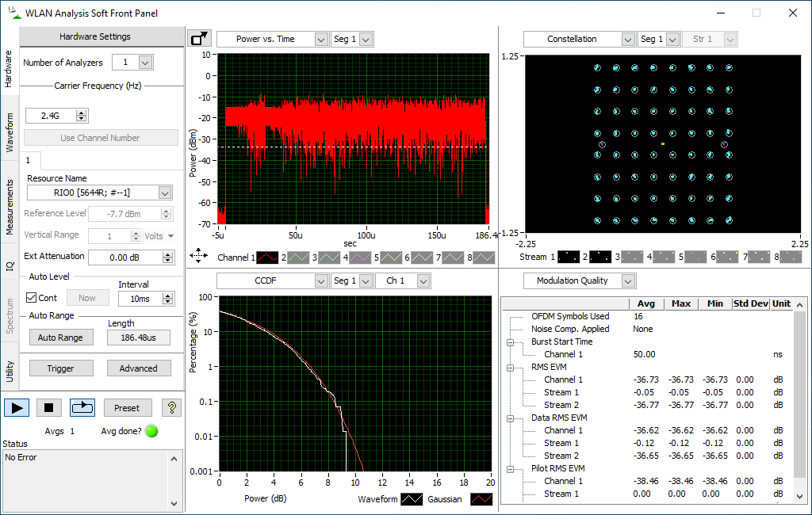The image size is (812, 515).
Task: Switch to the Hardware side tab
Action: point(9,69)
